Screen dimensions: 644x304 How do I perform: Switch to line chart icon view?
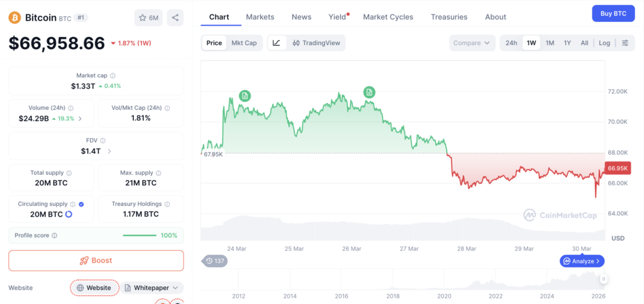click(277, 43)
